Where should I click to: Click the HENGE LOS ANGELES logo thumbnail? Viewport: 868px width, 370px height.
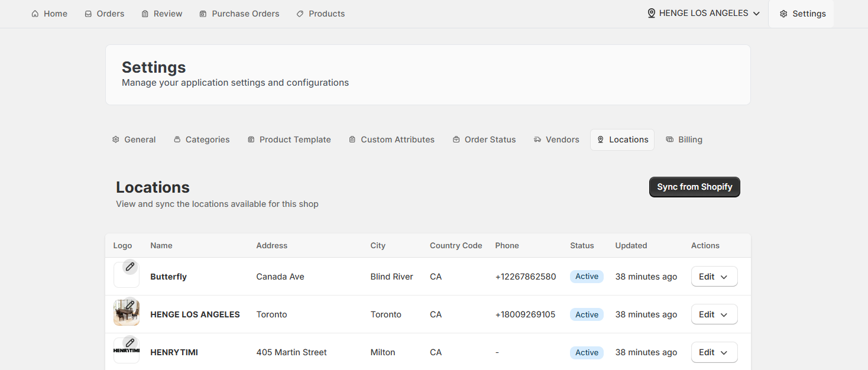point(127,313)
